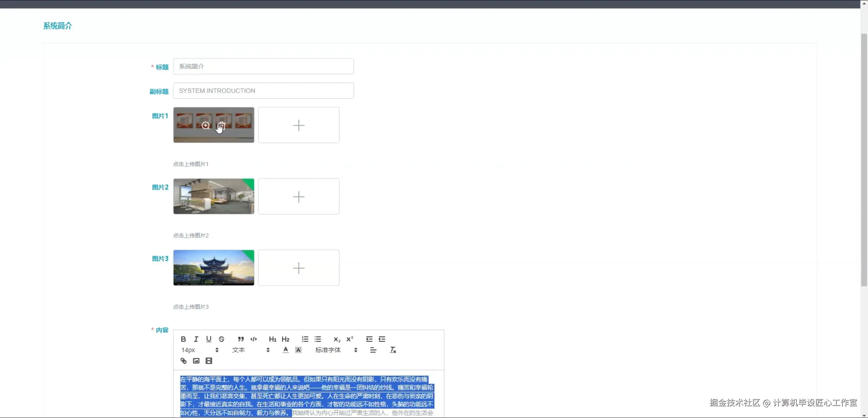
Task: Toggle the bullet list formatting
Action: (x=318, y=339)
